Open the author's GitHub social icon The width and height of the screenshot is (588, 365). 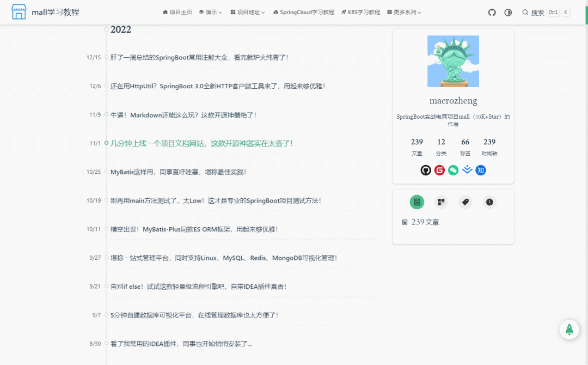pyautogui.click(x=426, y=171)
